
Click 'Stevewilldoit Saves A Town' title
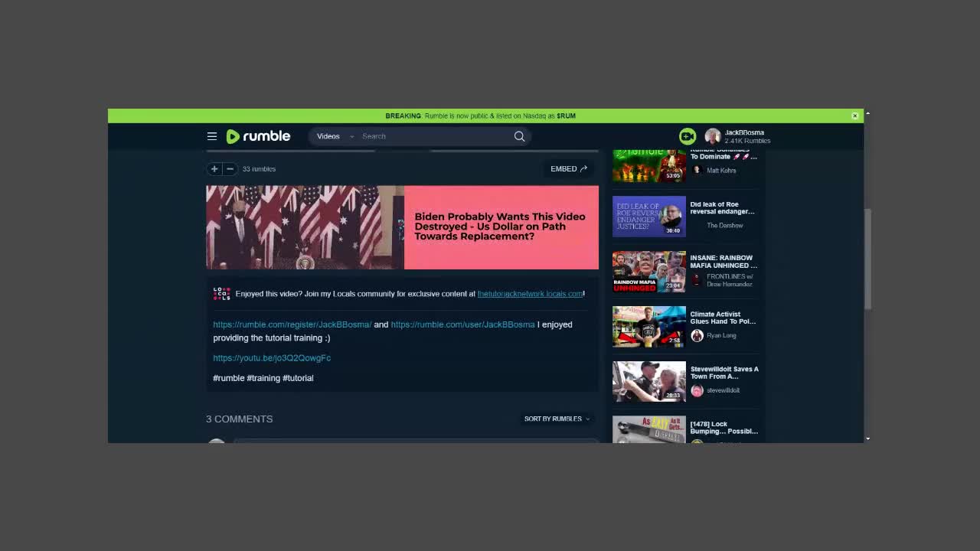click(x=724, y=373)
